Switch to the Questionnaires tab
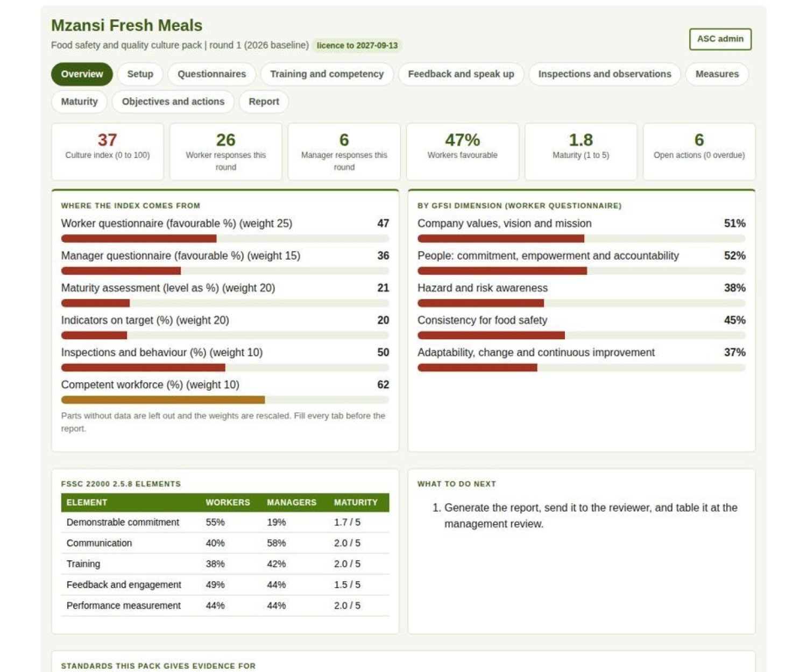 pos(211,74)
